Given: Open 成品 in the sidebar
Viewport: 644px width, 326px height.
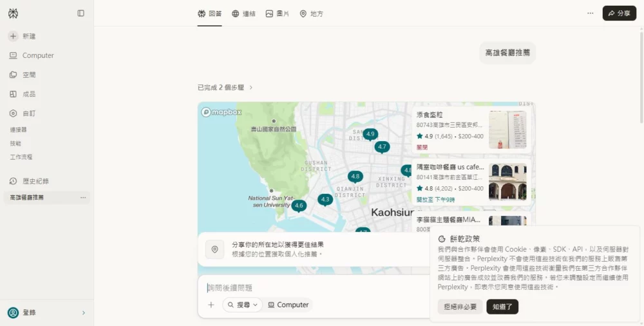Looking at the screenshot, I should click(x=23, y=94).
